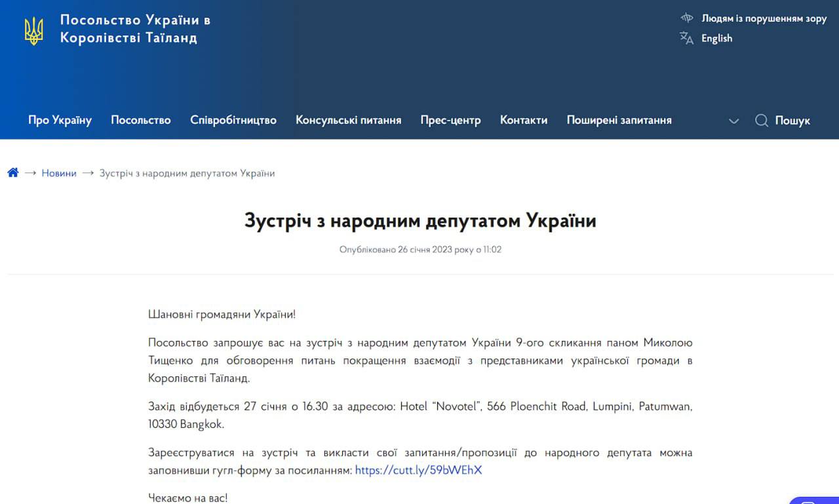Image resolution: width=839 pixels, height=504 pixels.
Task: Select Поширені запитання in navigation
Action: click(x=619, y=120)
